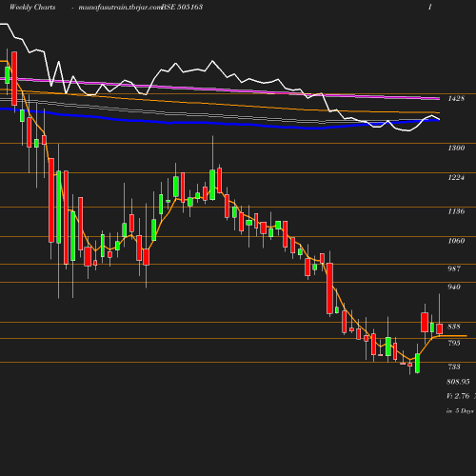Click the "in 5 Days" label
This screenshot has width=476, height=476.
460,411
